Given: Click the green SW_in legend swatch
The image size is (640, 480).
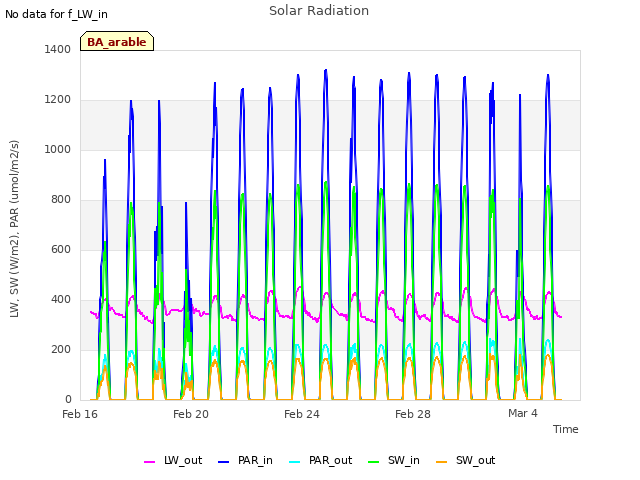Looking at the screenshot, I should [x=373, y=462].
